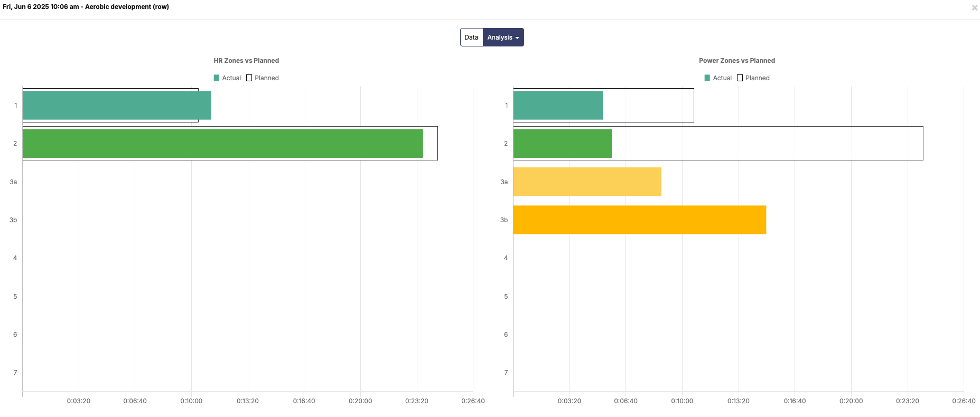Screen dimensions: 980x417
Task: Click the HR Zones vs Planned title
Action: click(x=246, y=61)
